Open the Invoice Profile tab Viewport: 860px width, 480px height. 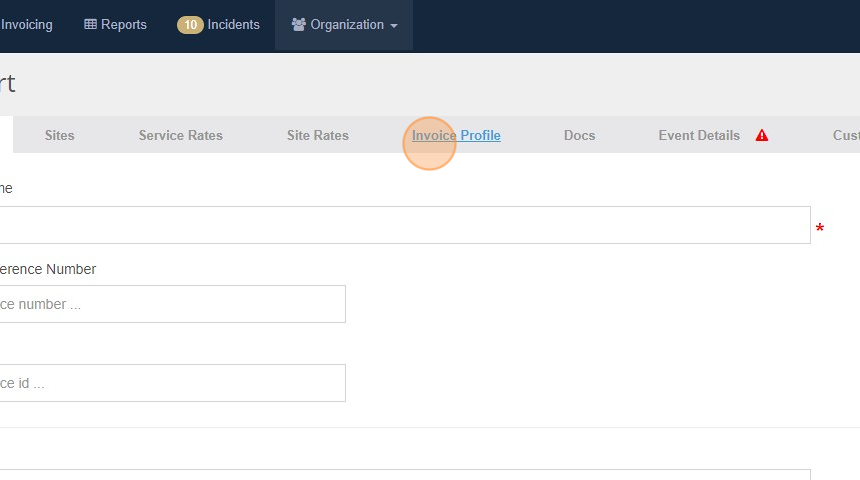pos(456,135)
